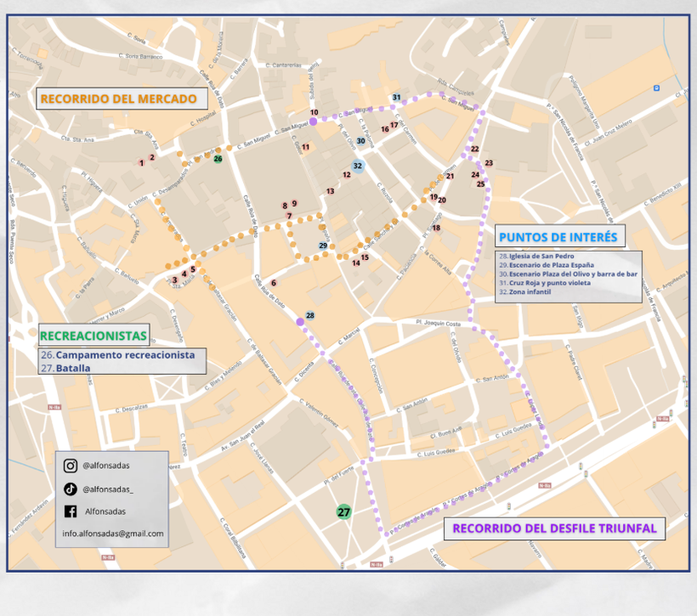Screen dimensions: 697x616
Task: Click the blue transit stop icon near Polígono Margarita
Action: pyautogui.click(x=656, y=88)
